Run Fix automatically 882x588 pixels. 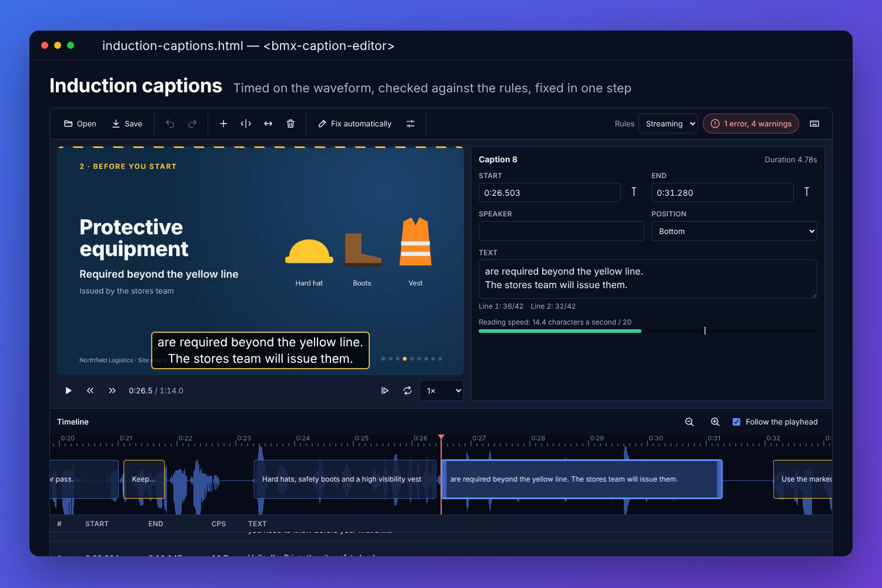click(x=355, y=123)
